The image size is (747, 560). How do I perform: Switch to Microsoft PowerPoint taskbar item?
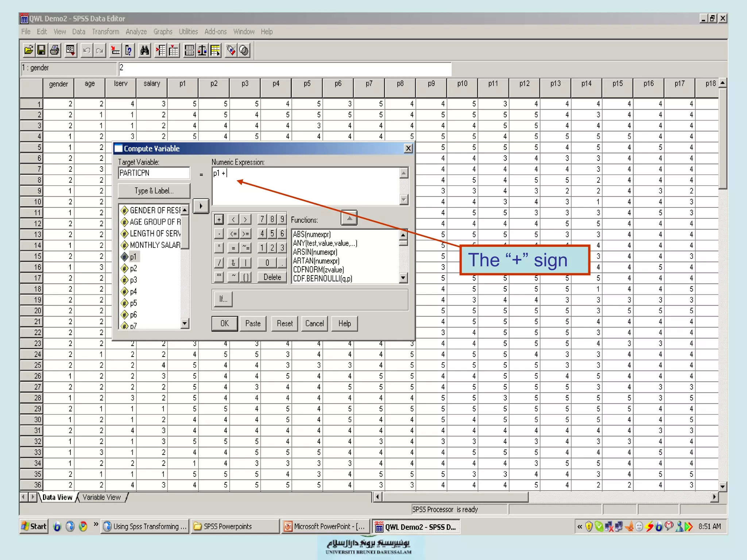tap(326, 526)
